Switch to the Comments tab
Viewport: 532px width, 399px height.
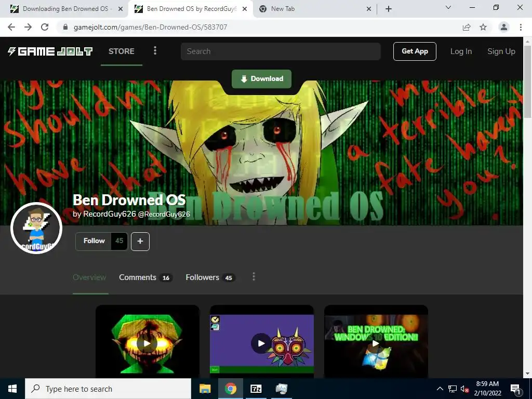[146, 277]
